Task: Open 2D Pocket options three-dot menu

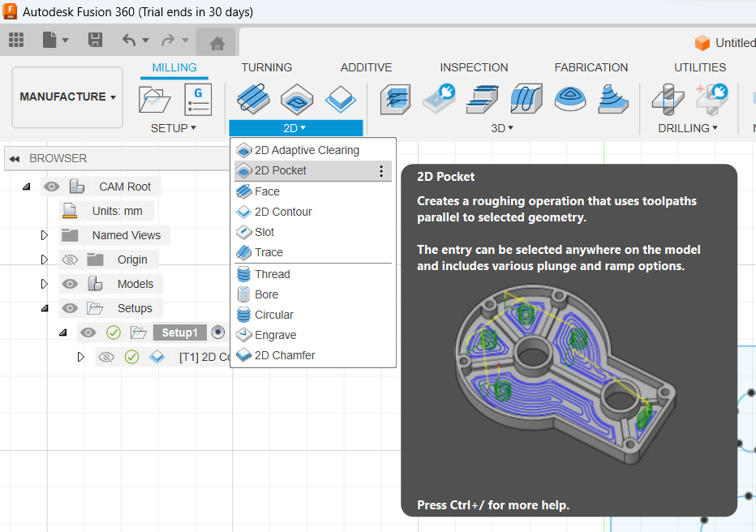Action: click(381, 171)
